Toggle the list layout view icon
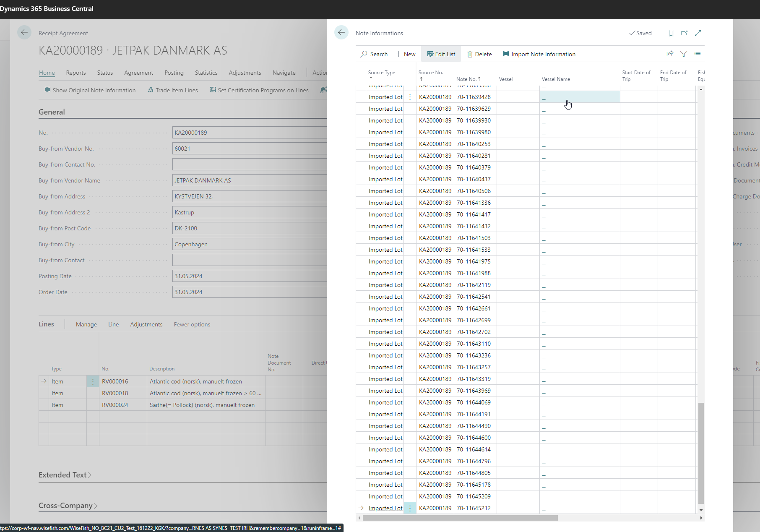760x532 pixels. pos(698,54)
